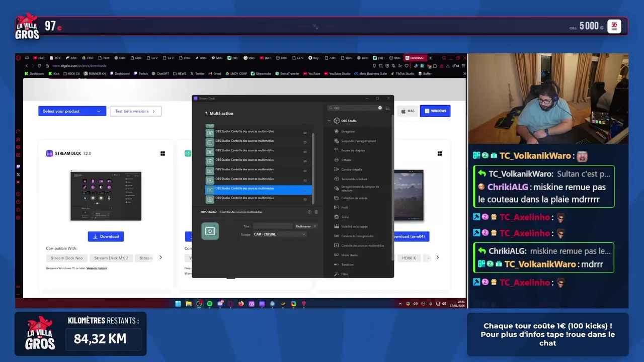This screenshot has width=644, height=362.
Task: Download Stream Deck 7.2.0
Action: coord(106,236)
